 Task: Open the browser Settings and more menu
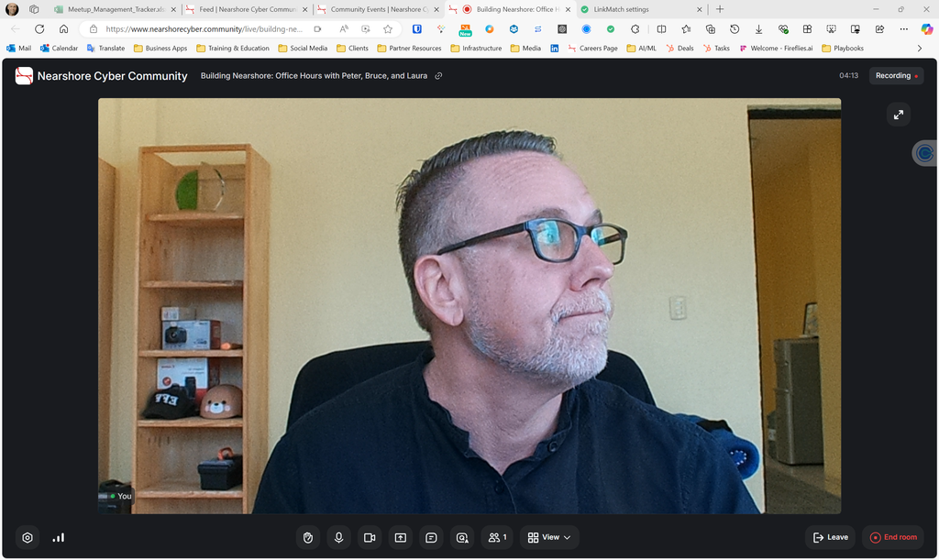pyautogui.click(x=903, y=29)
